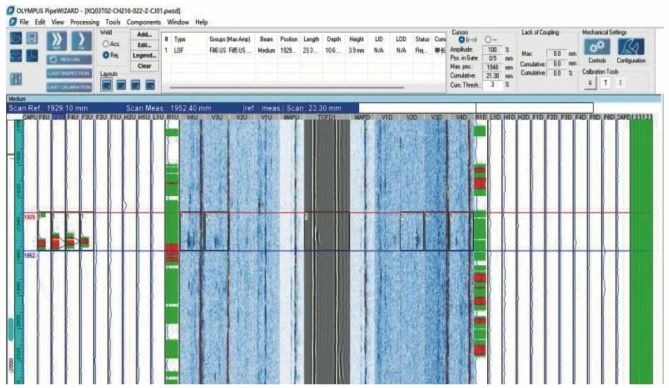Click the Legend... button
669x388 pixels.
(144, 55)
